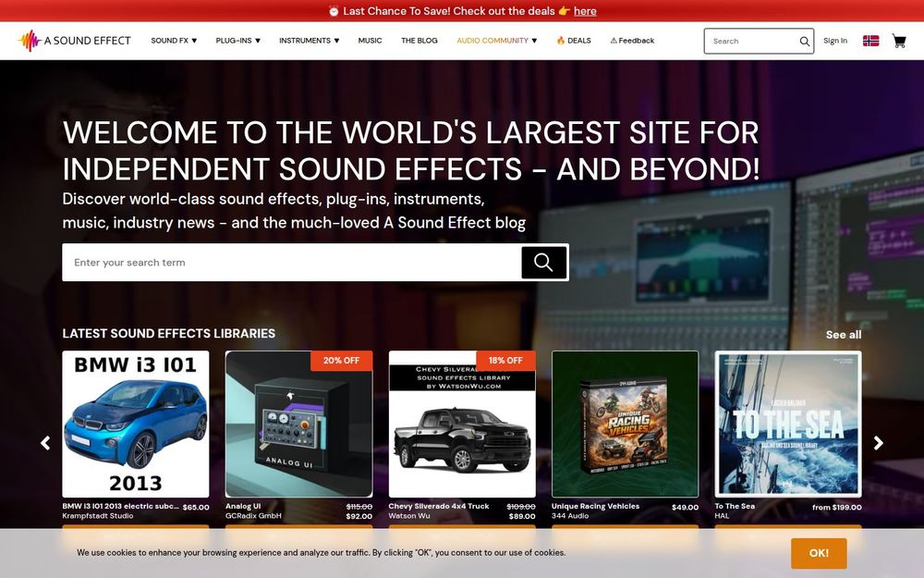Screen dimensions: 924x578
Task: Click the 'Latest Sound Effects Libraries' heading
Action: 168,333
